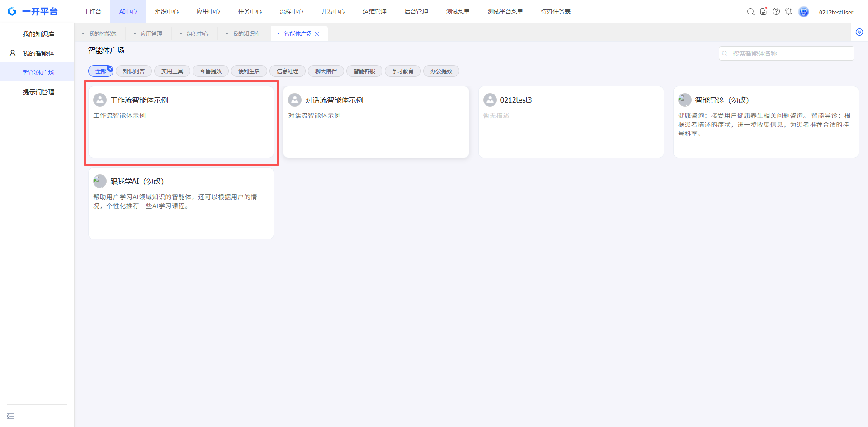Toggle the 知识问答 category filter
Image resolution: width=868 pixels, height=427 pixels.
point(134,71)
